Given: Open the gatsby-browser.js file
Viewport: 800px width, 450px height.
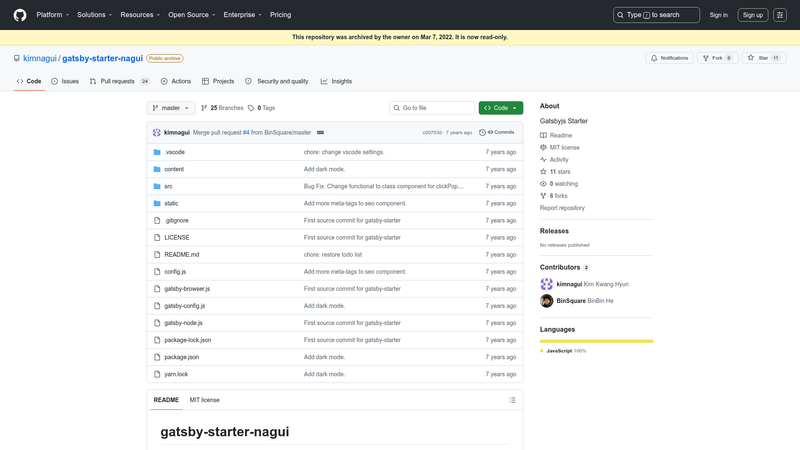Looking at the screenshot, I should (187, 289).
